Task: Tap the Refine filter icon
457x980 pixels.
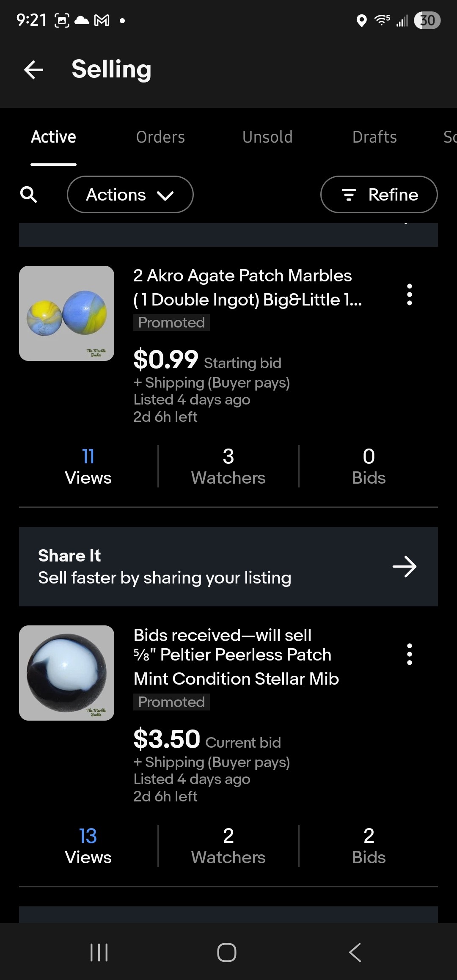Action: click(349, 195)
